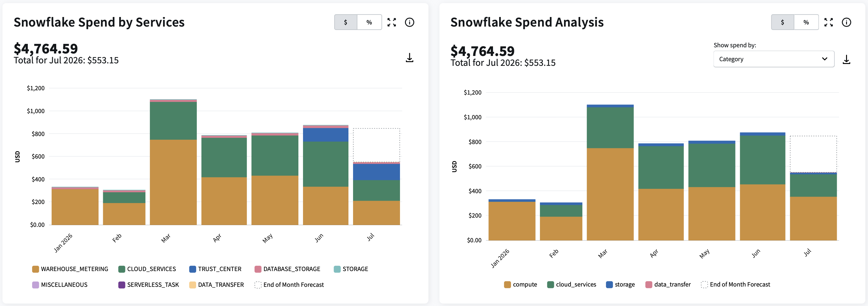Toggle DATABASE_STORAGE legend swatch
The height and width of the screenshot is (306, 868).
tap(258, 269)
